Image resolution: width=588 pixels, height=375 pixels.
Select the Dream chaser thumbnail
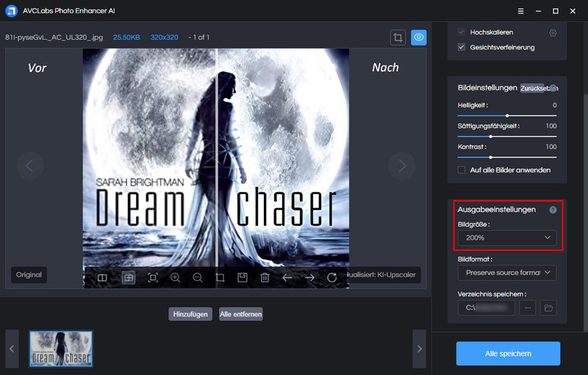tap(61, 349)
